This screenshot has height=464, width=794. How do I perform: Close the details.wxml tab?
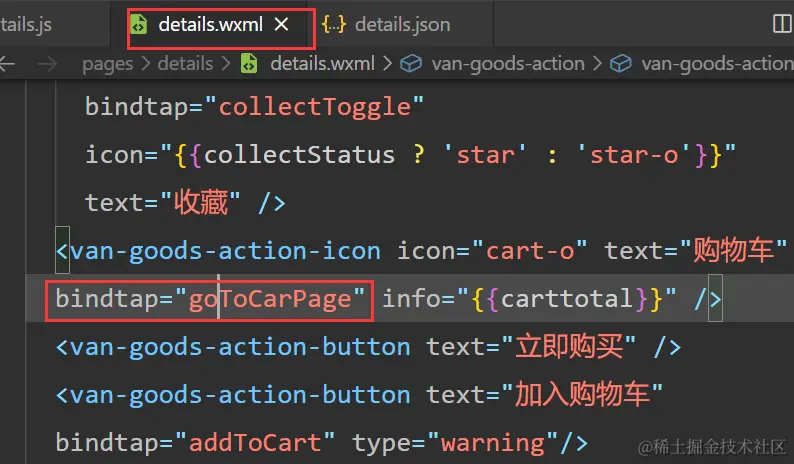click(x=282, y=24)
